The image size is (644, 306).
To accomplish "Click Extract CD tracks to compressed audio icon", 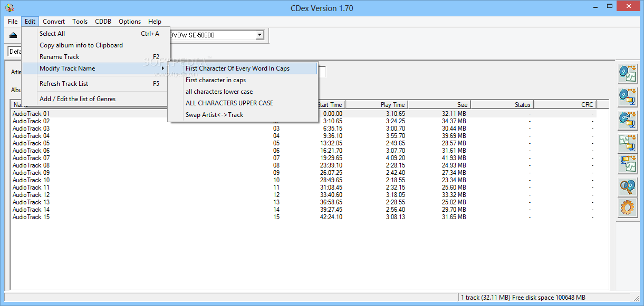I will pyautogui.click(x=628, y=96).
